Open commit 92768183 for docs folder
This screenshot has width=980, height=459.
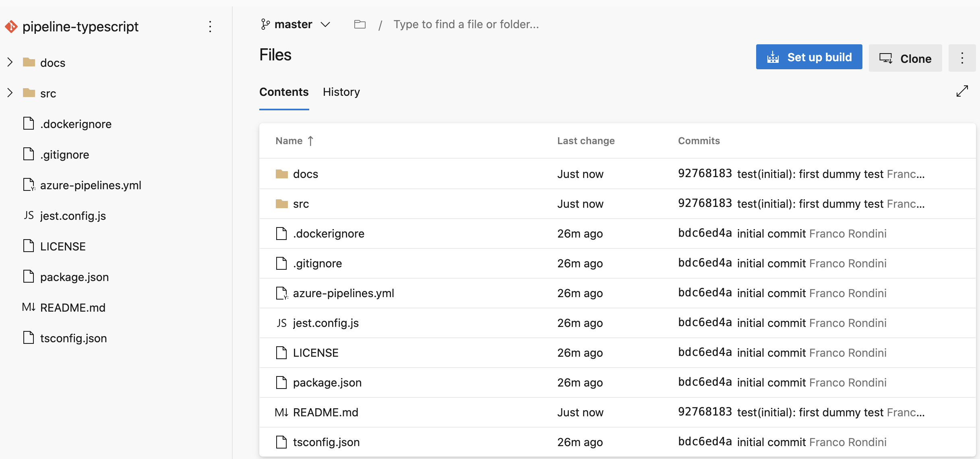704,173
